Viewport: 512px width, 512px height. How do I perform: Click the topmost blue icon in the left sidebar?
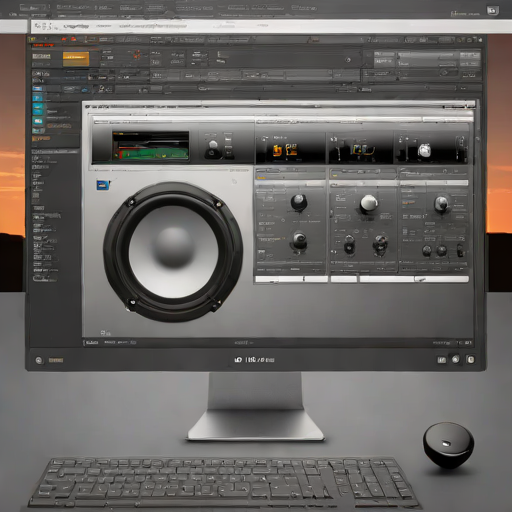tap(37, 88)
